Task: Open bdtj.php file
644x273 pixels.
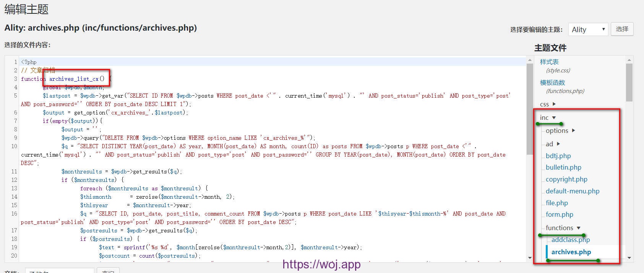Action: (558, 156)
